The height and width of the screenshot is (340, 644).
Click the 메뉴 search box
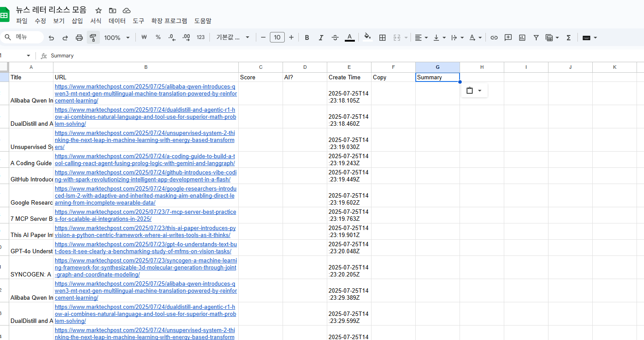pyautogui.click(x=22, y=37)
